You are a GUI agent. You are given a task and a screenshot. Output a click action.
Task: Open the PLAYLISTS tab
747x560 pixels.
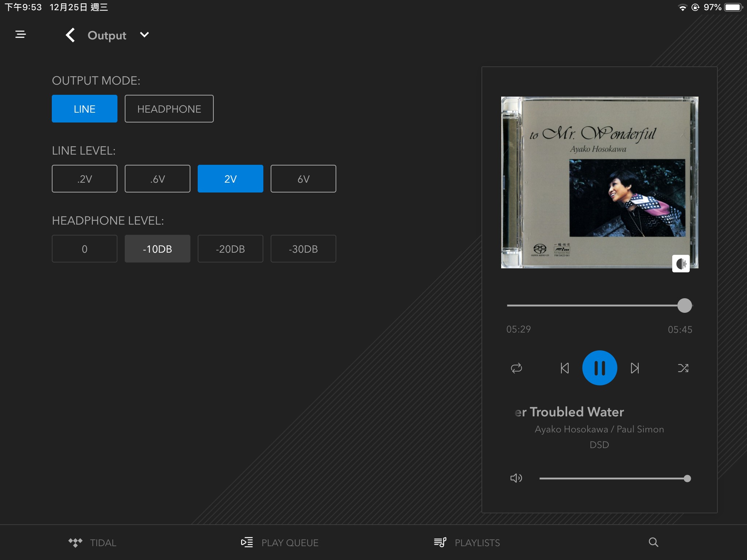point(467,542)
